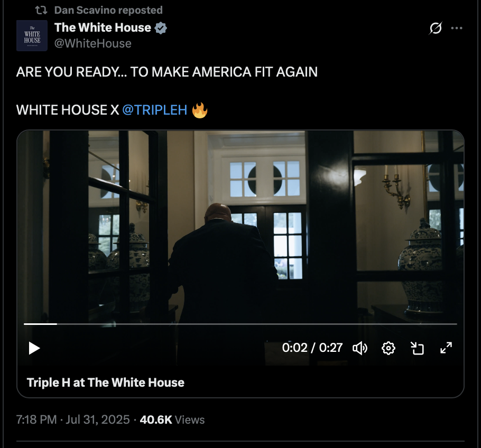The width and height of the screenshot is (481, 448).
Task: Click the video title Triple H at The White House
Action: [x=106, y=382]
